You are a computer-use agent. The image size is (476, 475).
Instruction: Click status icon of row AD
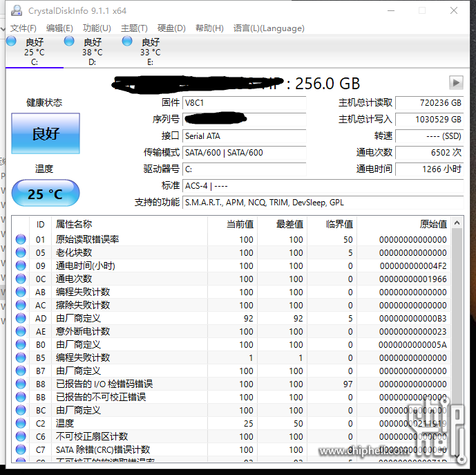coord(21,318)
